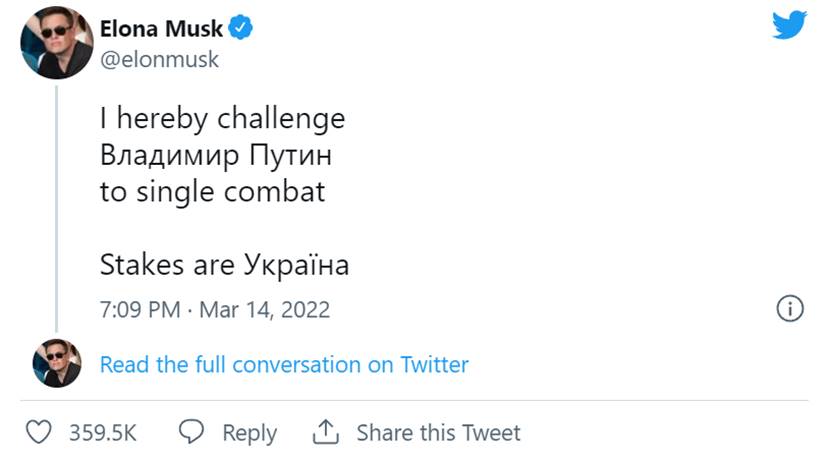Open the 7:09 PM Mar 14, 2022 timestamp
The image size is (831, 461).
click(x=215, y=309)
